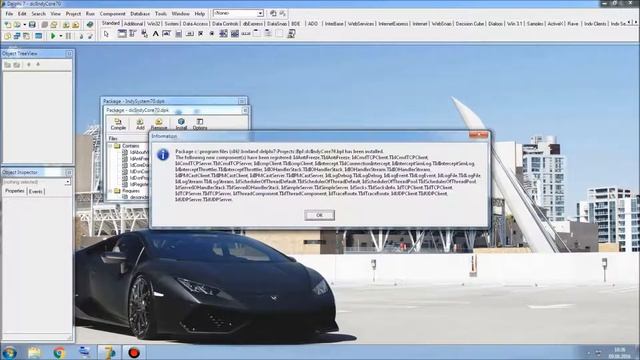
Task: Open Windows Start menu
Action: tap(9, 352)
